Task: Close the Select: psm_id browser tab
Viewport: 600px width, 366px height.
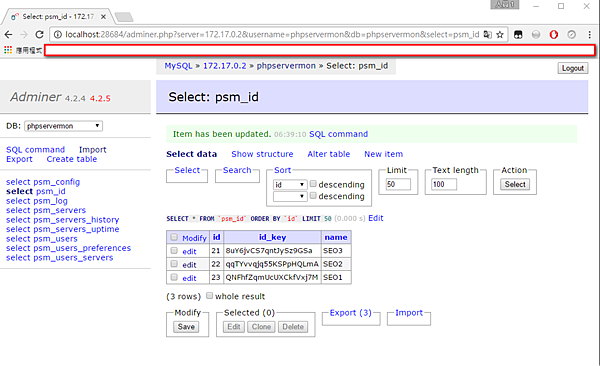Action: point(103,16)
